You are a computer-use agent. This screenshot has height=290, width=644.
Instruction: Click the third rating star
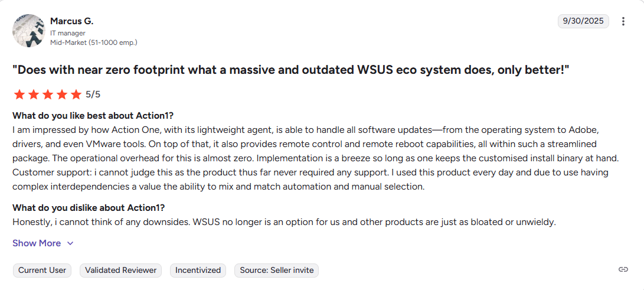coord(47,94)
